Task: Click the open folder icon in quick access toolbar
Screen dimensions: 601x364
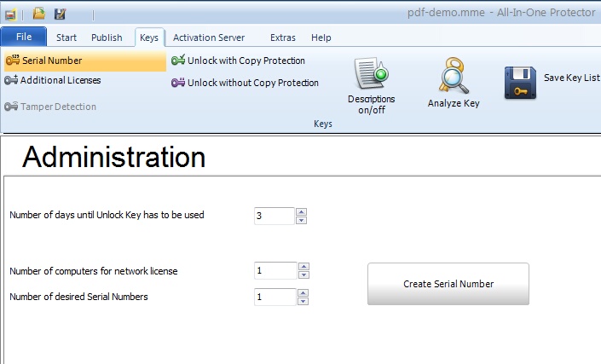Action: [38, 14]
